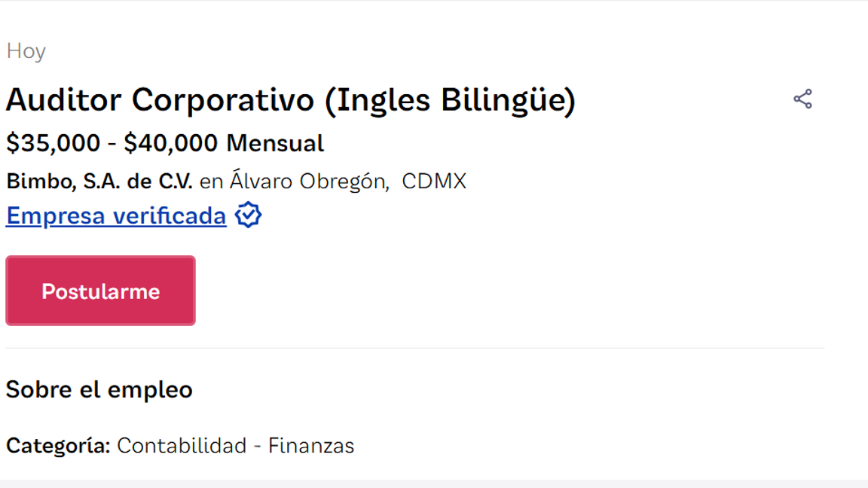The height and width of the screenshot is (488, 868).
Task: Click the Sobre el empleo section heading
Action: coord(99,389)
